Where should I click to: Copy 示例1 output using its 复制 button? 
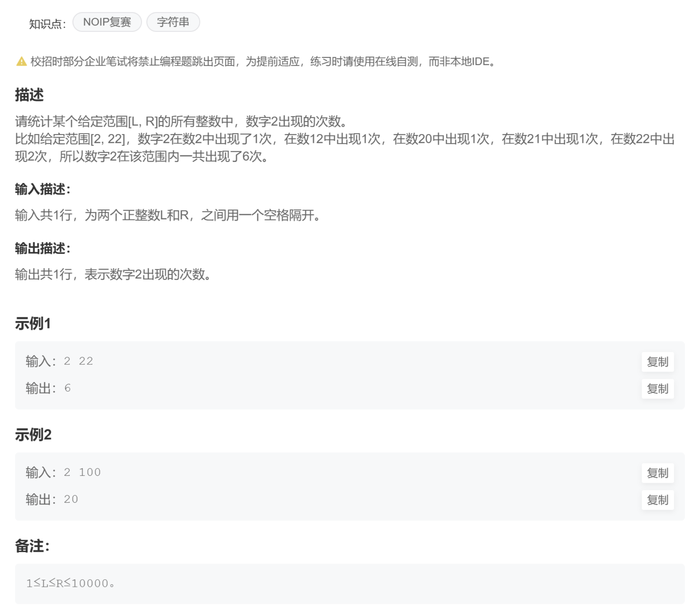coord(657,389)
